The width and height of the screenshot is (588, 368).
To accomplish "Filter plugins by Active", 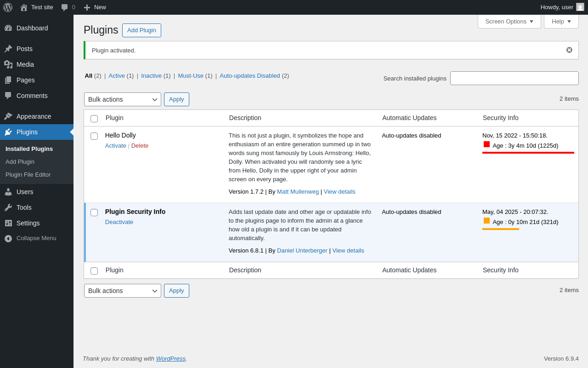I will [x=117, y=76].
